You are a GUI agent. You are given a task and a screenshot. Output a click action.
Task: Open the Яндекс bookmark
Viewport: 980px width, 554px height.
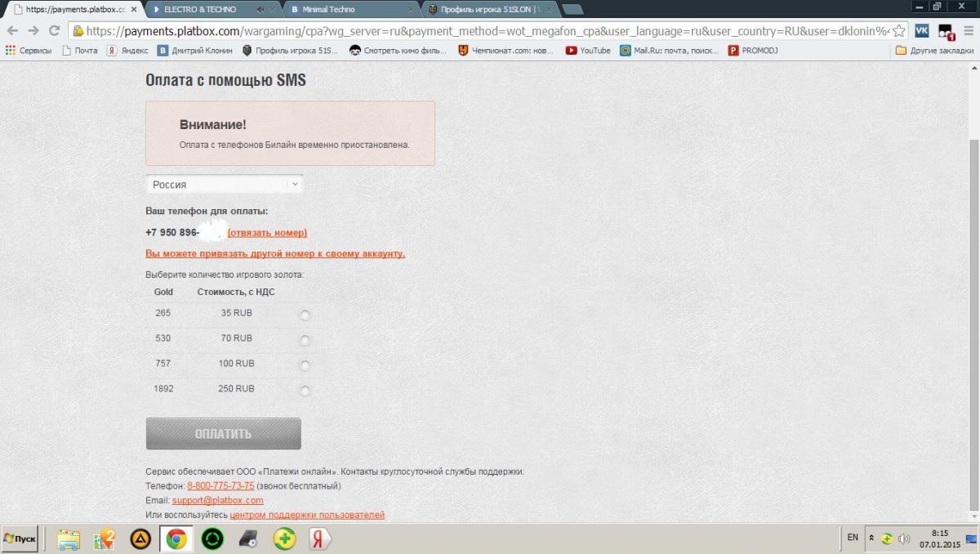click(x=127, y=50)
